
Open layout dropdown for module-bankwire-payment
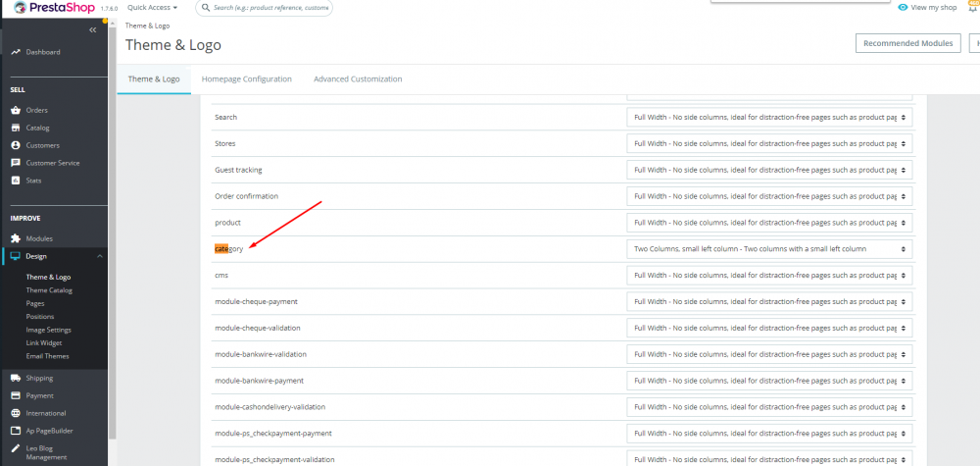point(769,381)
